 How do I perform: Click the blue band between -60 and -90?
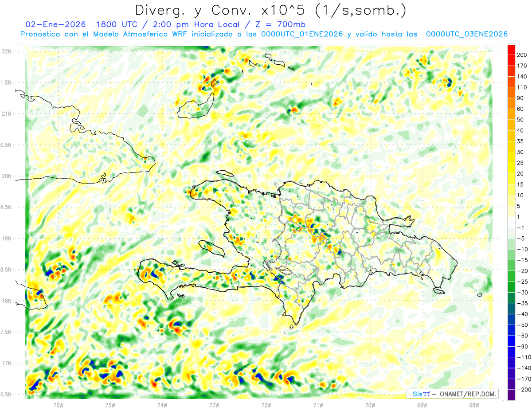coord(511,341)
